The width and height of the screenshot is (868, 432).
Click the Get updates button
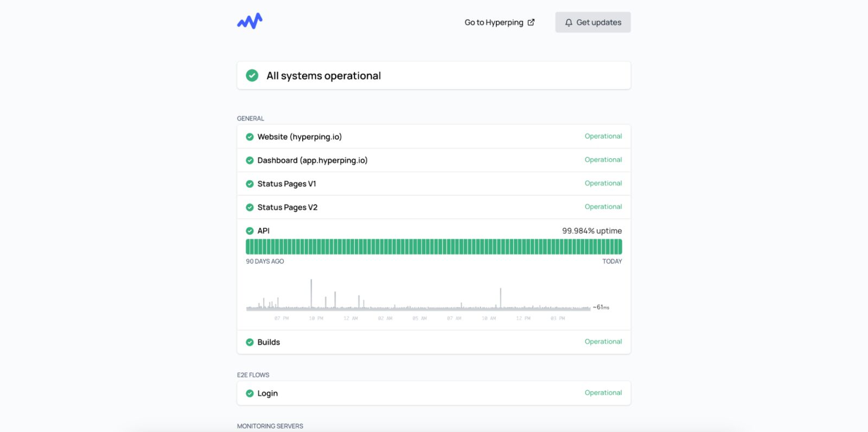click(x=593, y=22)
